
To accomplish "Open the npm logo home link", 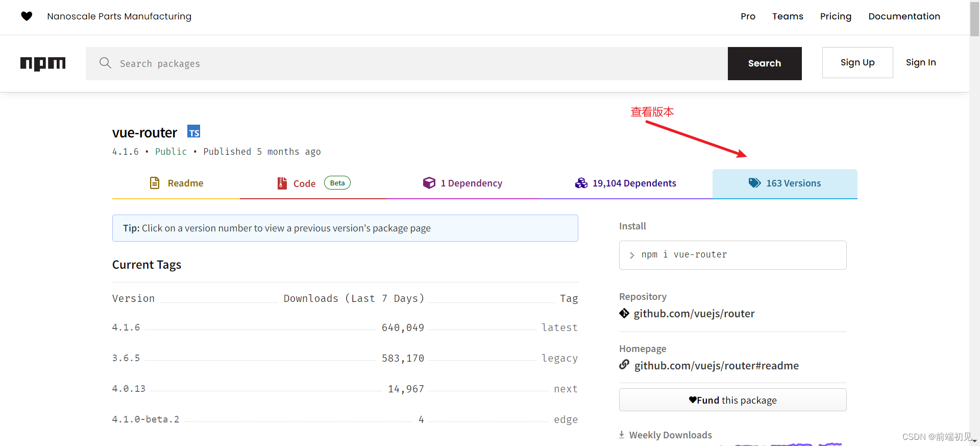I will tap(43, 63).
